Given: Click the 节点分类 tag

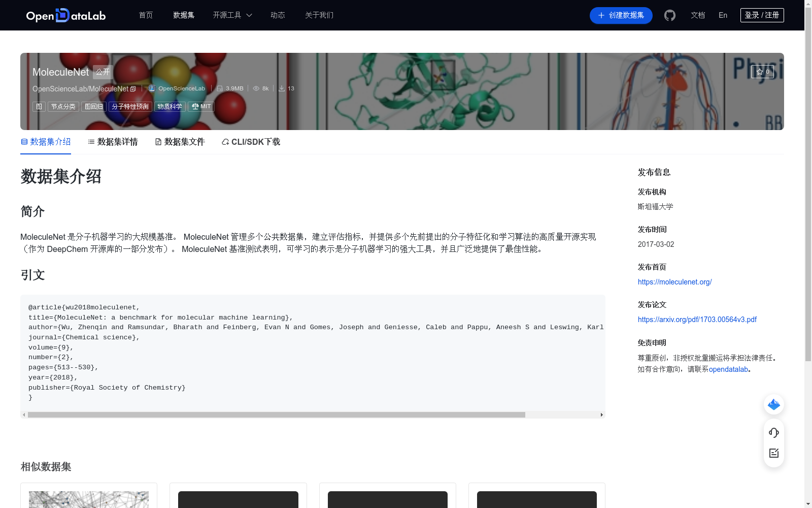Looking at the screenshot, I should pos(63,107).
